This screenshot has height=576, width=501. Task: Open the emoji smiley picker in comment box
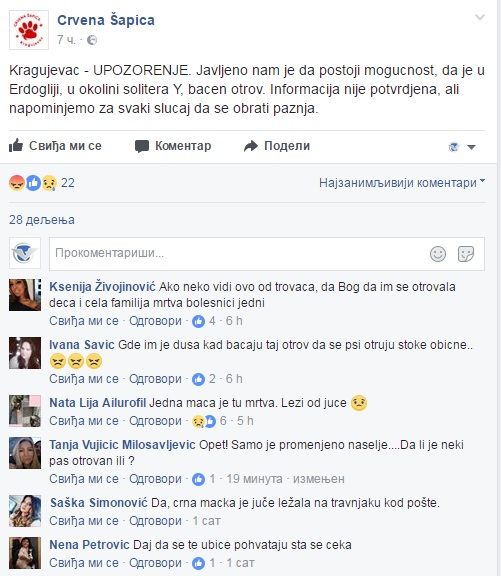[438, 254]
